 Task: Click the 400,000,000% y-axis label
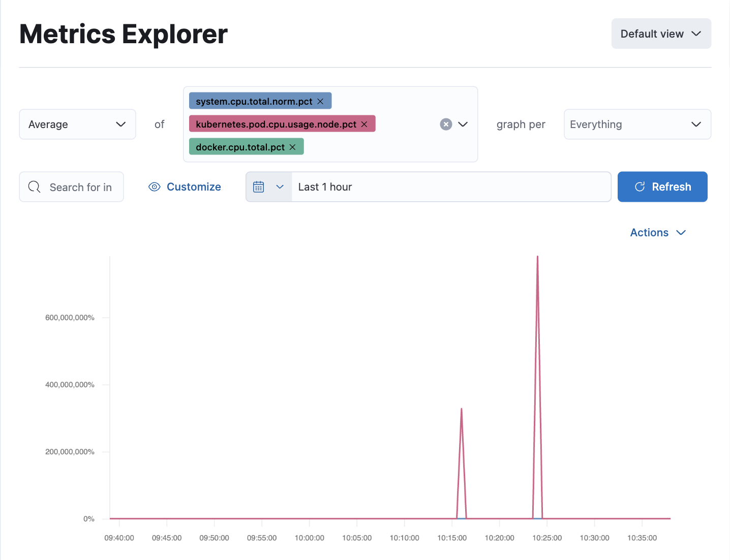point(70,385)
